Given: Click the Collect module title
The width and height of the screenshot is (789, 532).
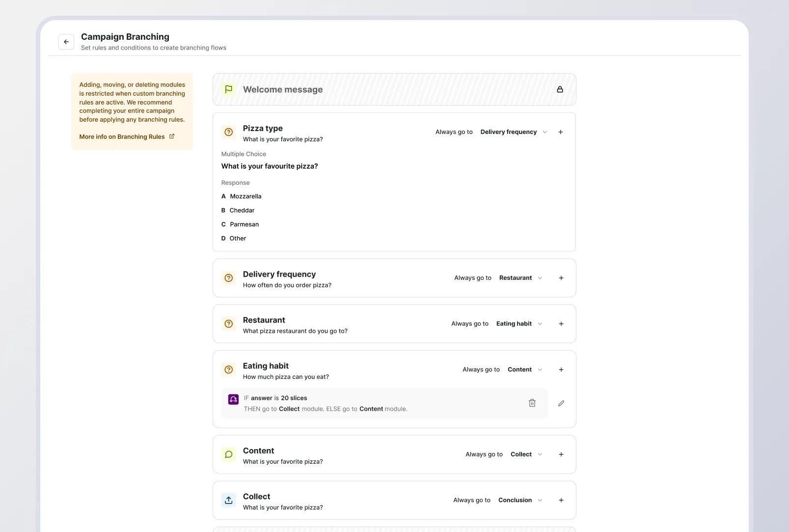Looking at the screenshot, I should tap(256, 497).
